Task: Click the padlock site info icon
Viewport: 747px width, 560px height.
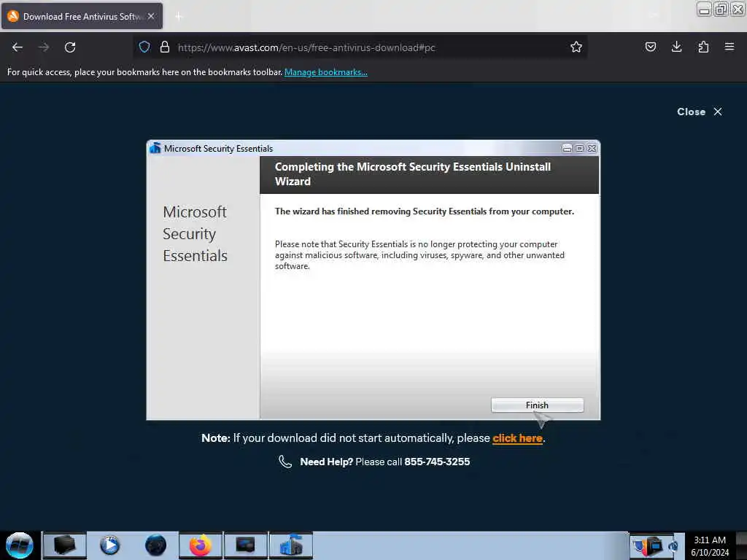Action: (165, 47)
